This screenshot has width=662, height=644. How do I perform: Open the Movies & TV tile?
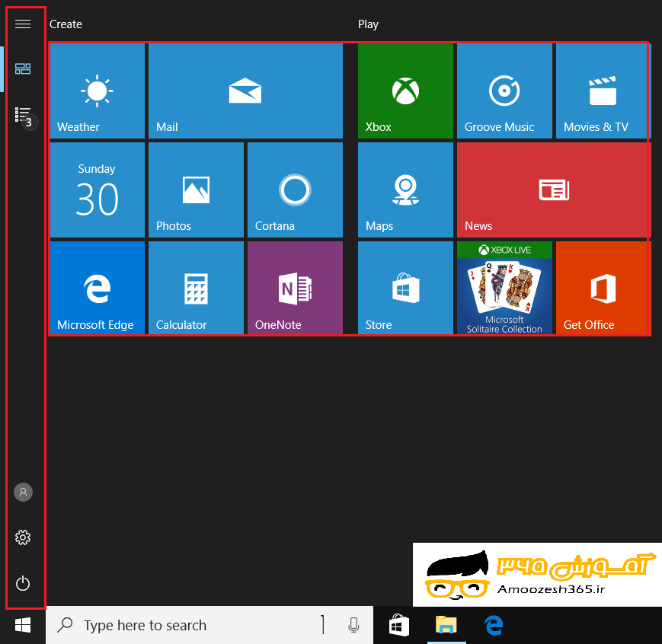coord(603,91)
